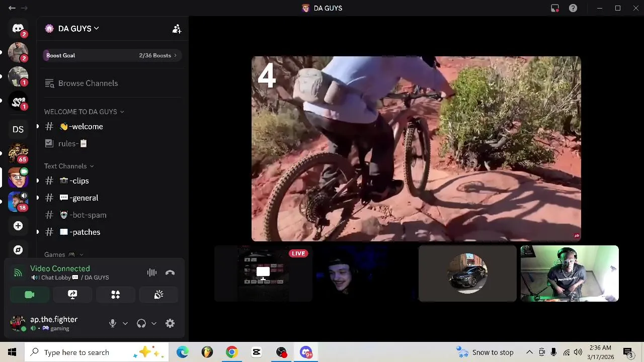This screenshot has width=644, height=362.
Task: Share your screen button
Action: pyautogui.click(x=72, y=295)
